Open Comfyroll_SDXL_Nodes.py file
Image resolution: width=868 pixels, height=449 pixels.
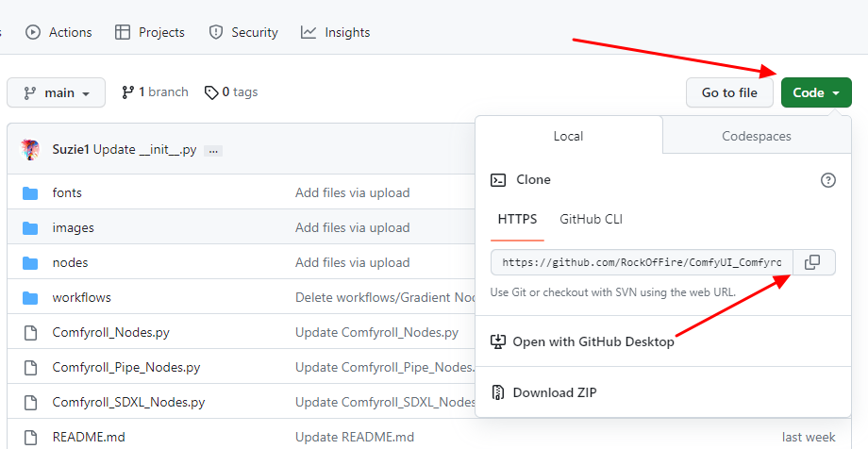point(129,402)
